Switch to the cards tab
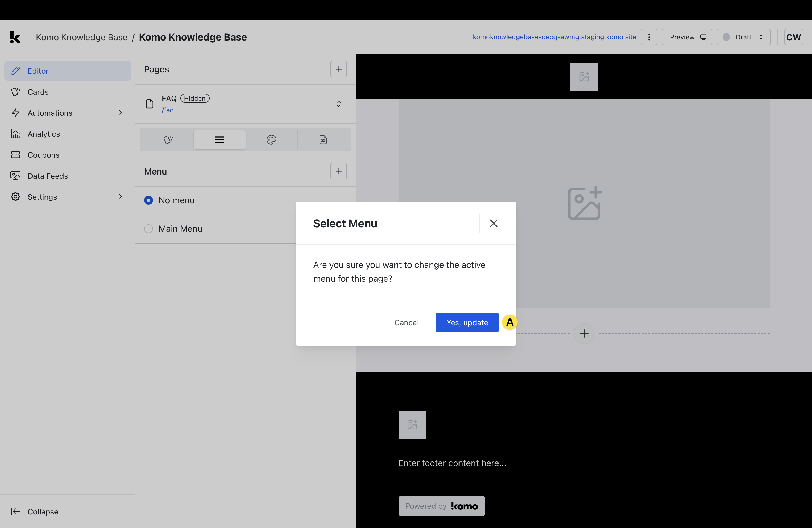This screenshot has width=812, height=528. point(168,139)
